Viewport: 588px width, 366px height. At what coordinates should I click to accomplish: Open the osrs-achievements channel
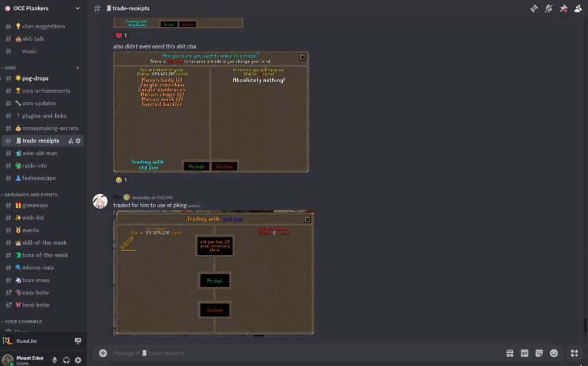[x=43, y=91]
